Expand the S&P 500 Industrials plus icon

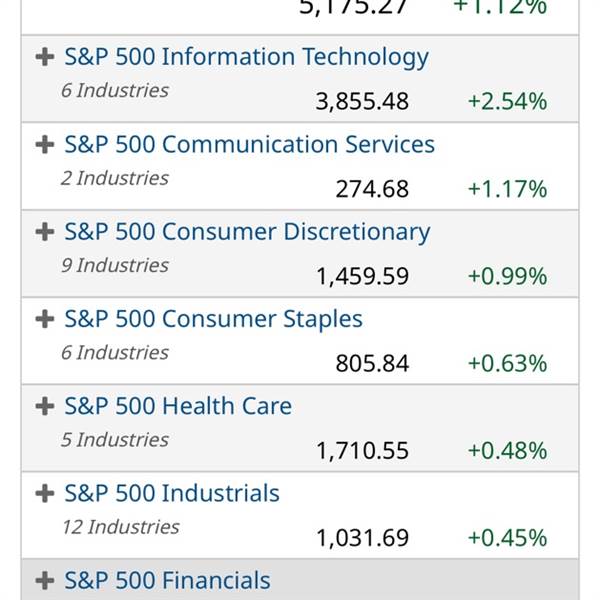44,494
